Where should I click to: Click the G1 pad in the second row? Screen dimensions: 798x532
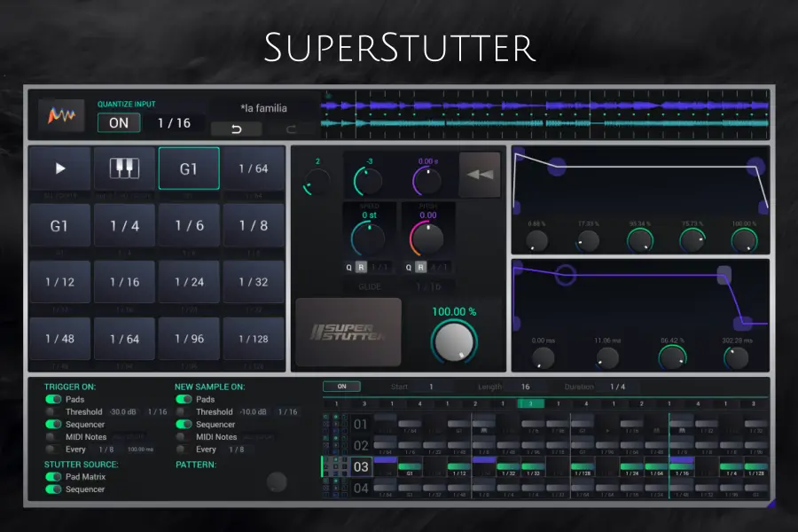60,225
